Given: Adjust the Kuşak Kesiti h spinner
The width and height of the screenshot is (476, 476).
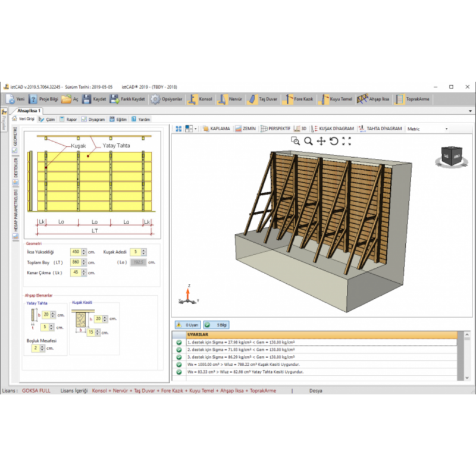Looking at the screenshot, I should point(105,319).
